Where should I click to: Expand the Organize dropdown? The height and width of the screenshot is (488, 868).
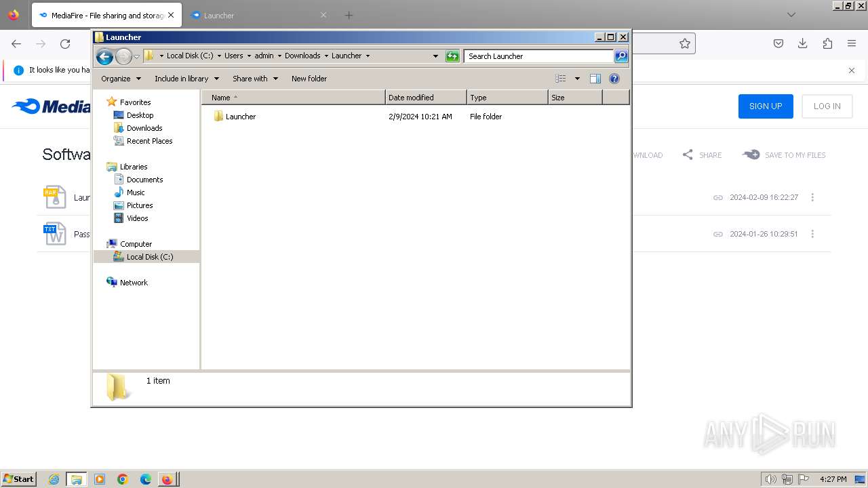(x=121, y=79)
